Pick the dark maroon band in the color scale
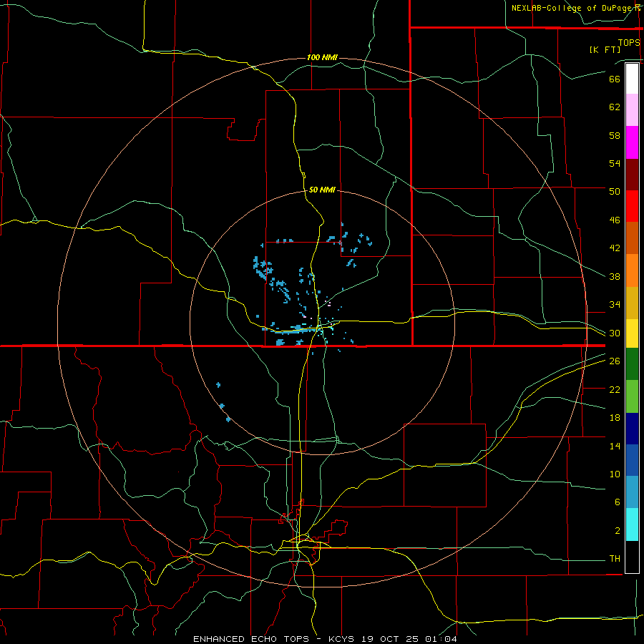 pyautogui.click(x=632, y=175)
